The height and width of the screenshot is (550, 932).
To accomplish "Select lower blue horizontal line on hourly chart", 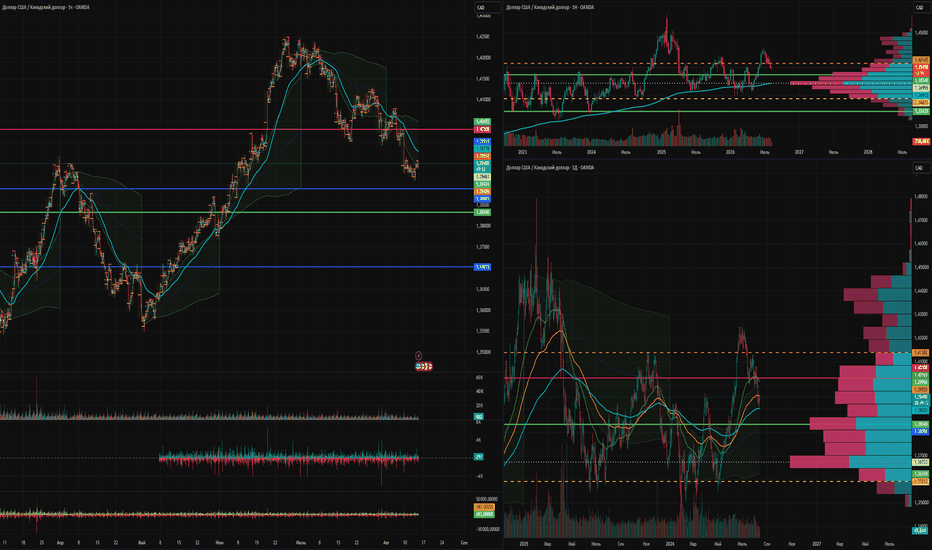I will click(237, 266).
